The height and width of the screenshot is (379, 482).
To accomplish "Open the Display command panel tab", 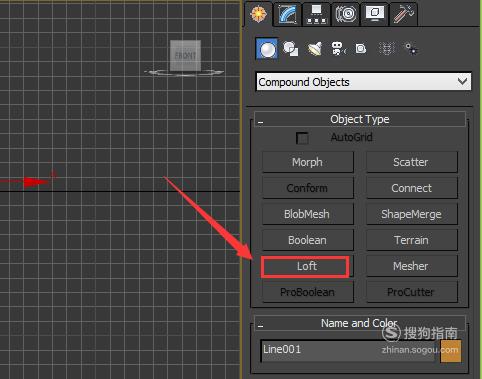I will (375, 14).
